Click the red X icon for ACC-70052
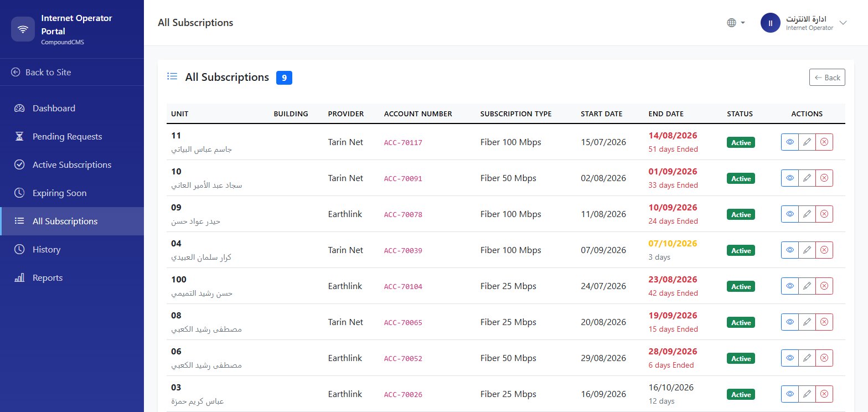868x412 pixels. pyautogui.click(x=824, y=358)
